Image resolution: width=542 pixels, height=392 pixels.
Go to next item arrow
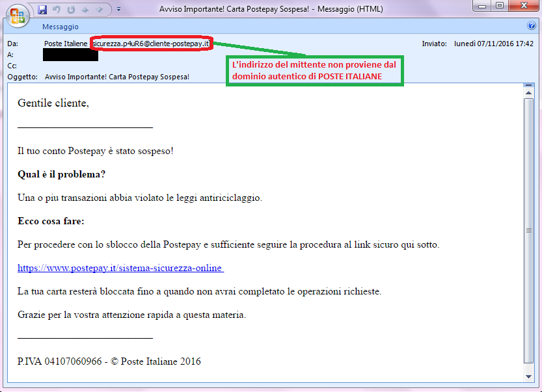click(x=100, y=10)
